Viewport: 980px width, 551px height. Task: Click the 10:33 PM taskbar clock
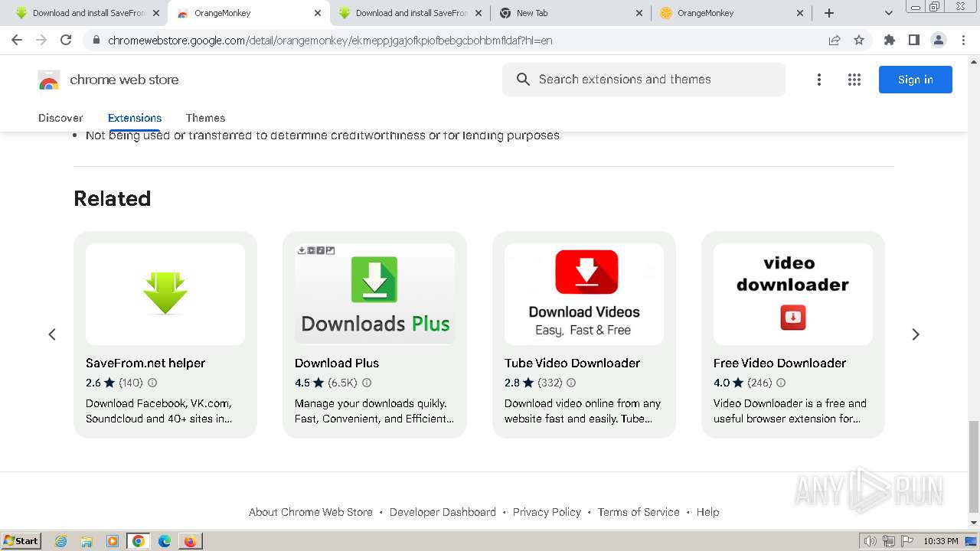coord(940,541)
